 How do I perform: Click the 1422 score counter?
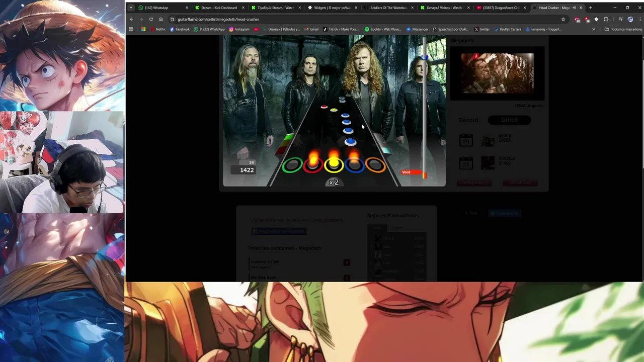(x=244, y=170)
